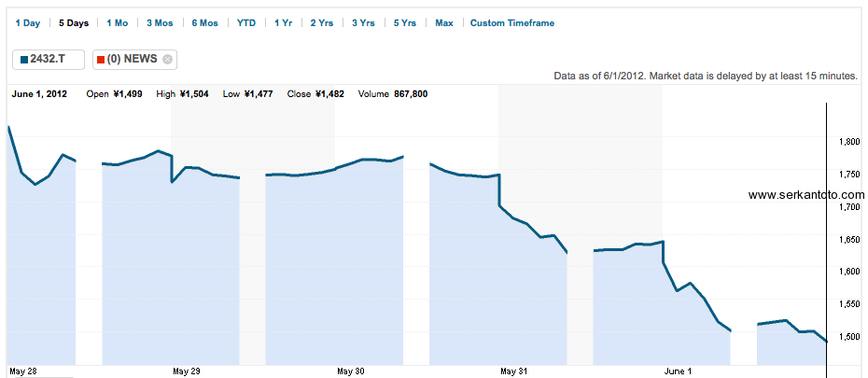The image size is (868, 378).
Task: Select the 5 Days timeframe
Action: (x=74, y=23)
